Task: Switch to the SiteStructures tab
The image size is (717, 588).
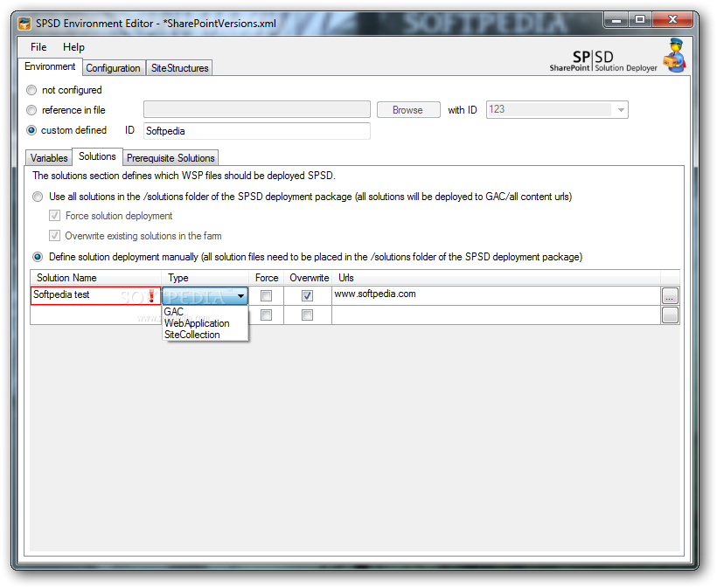Action: [180, 68]
